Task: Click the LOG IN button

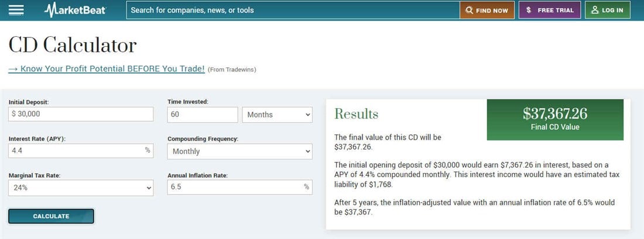Action: pyautogui.click(x=608, y=11)
